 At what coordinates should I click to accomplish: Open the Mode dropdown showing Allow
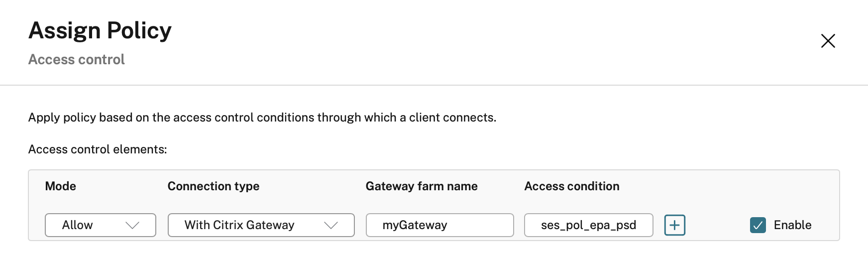pyautogui.click(x=100, y=225)
